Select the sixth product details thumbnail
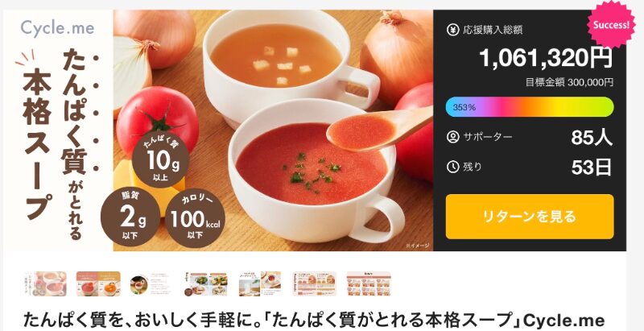The image size is (644, 331). pos(315,283)
